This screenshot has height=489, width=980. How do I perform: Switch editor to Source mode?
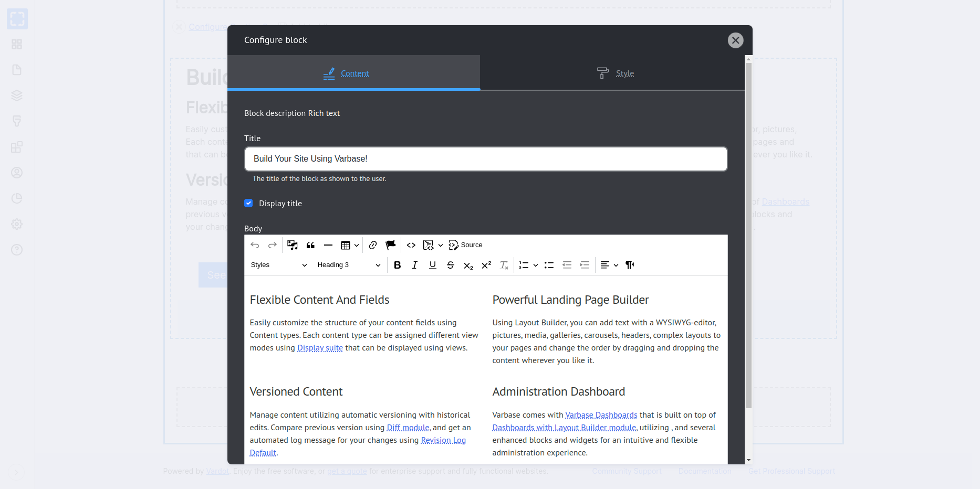466,245
